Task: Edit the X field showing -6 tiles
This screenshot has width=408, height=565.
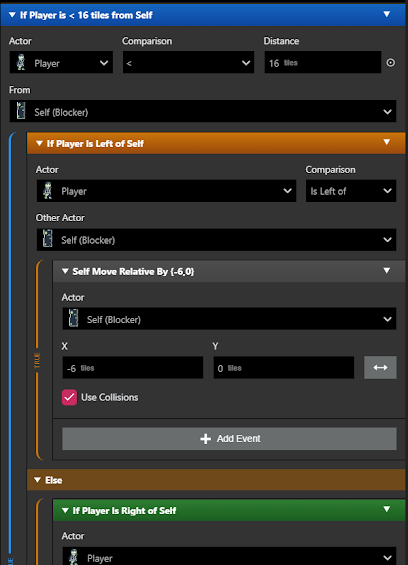Action: coord(133,368)
